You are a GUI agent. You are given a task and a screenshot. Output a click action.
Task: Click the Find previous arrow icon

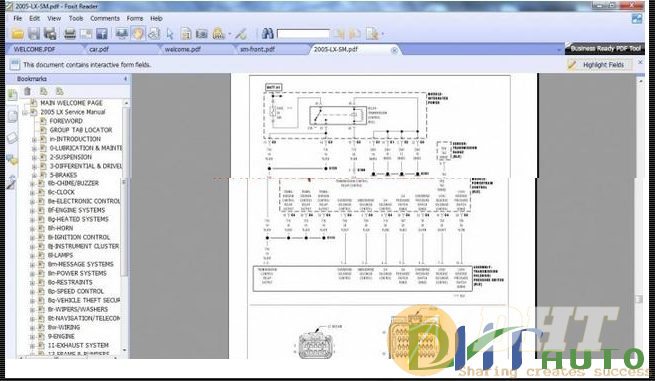click(x=339, y=34)
